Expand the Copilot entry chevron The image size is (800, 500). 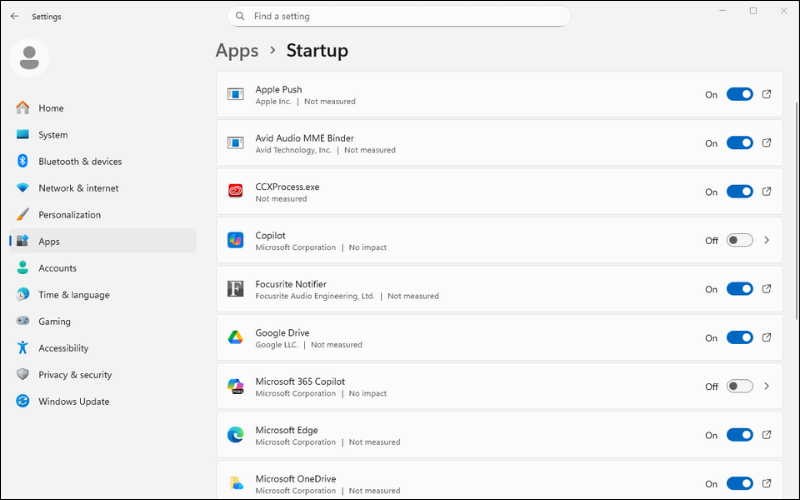pos(767,240)
